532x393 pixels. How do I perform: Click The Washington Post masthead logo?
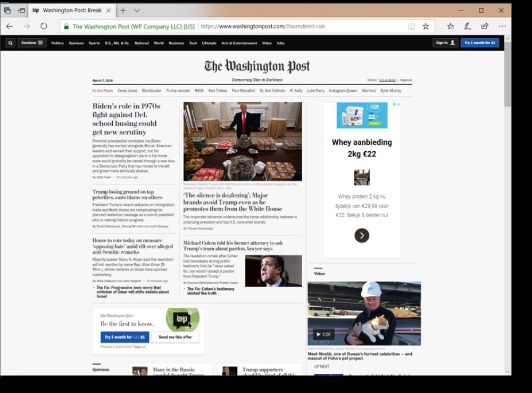click(x=257, y=66)
